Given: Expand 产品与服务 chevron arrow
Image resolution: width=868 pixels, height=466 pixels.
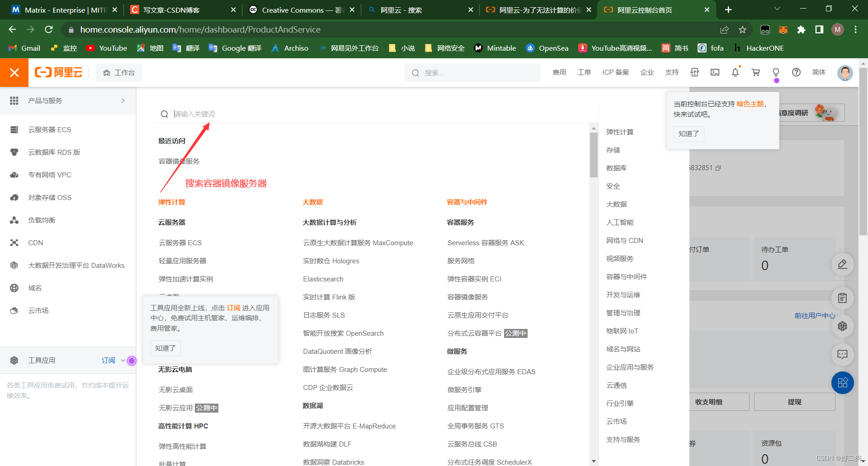Looking at the screenshot, I should point(123,101).
